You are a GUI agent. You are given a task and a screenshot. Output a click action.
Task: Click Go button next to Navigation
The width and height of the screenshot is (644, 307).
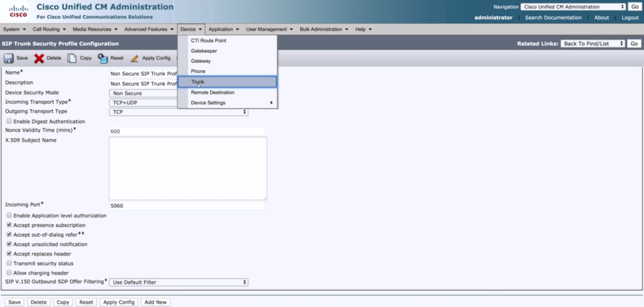click(635, 7)
